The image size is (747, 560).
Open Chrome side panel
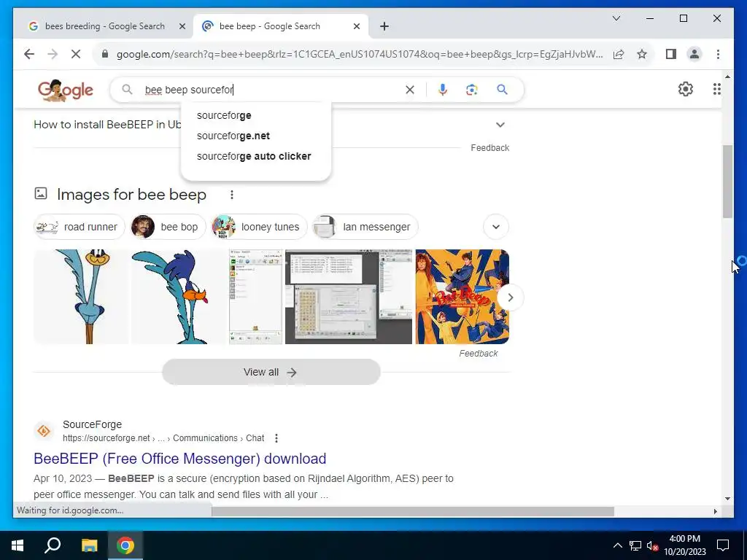671,54
